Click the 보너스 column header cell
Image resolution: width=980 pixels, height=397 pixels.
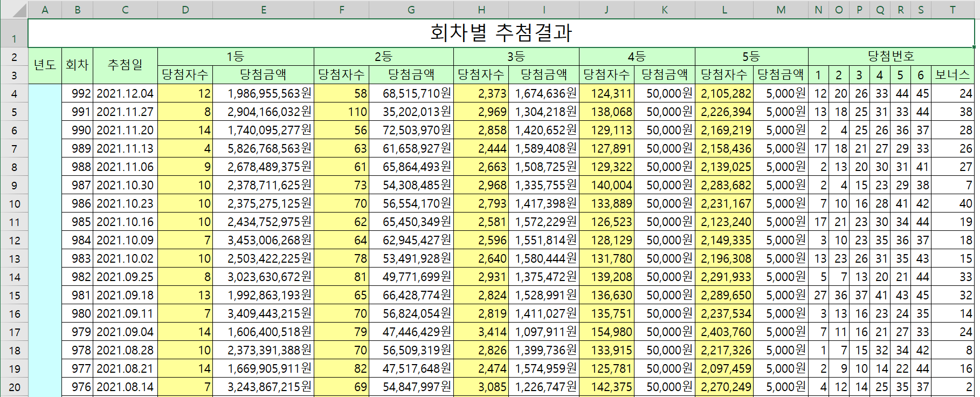(952, 75)
